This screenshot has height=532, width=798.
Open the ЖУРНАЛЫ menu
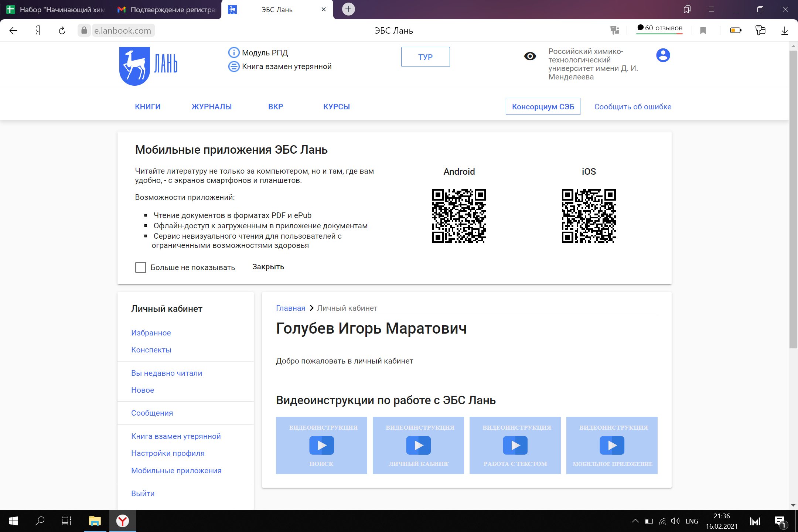[212, 107]
